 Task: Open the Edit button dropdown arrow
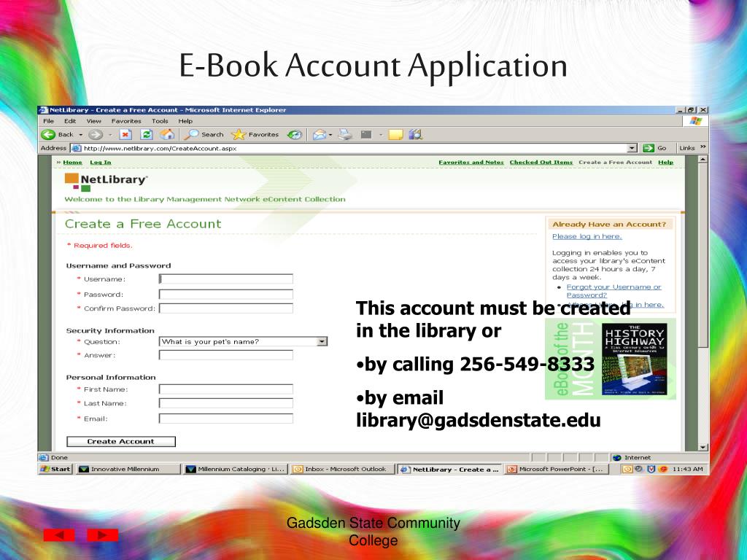tap(381, 135)
